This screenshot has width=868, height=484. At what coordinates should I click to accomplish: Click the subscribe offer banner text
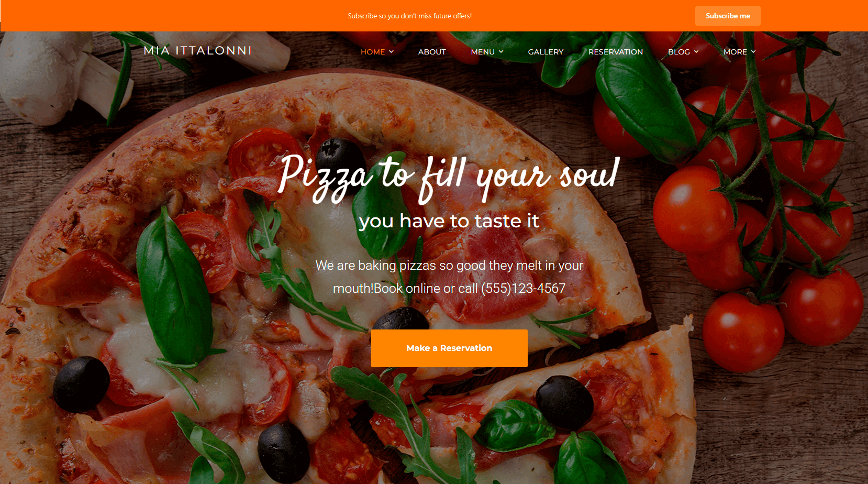tap(410, 16)
